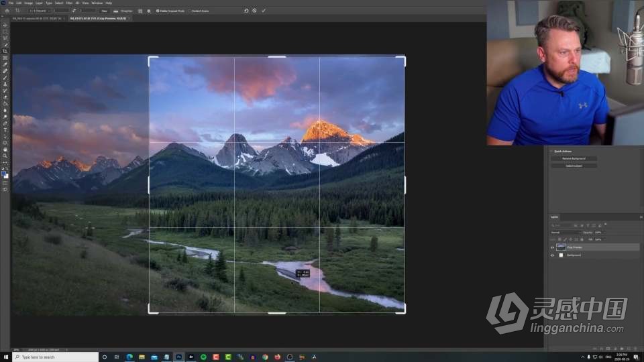This screenshot has height=362, width=644.
Task: Toggle lock position icon
Action: (x=570, y=239)
